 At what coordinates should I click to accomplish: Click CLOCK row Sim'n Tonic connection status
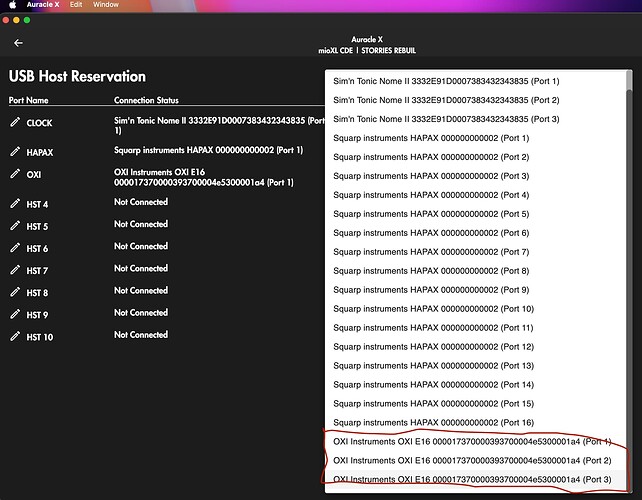pyautogui.click(x=219, y=125)
